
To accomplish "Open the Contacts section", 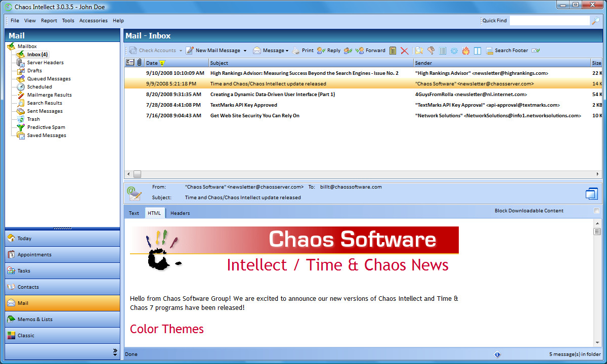I will click(63, 287).
